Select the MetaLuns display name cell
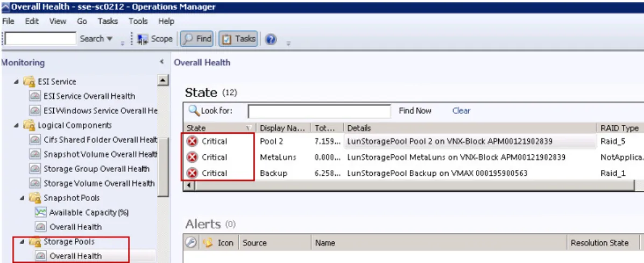This screenshot has width=644, height=263. coord(278,157)
